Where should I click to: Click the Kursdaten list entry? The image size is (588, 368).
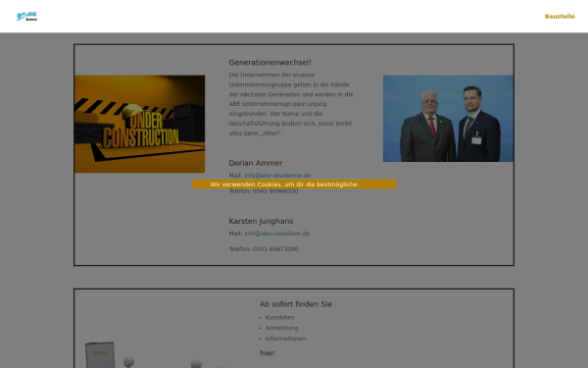point(279,317)
